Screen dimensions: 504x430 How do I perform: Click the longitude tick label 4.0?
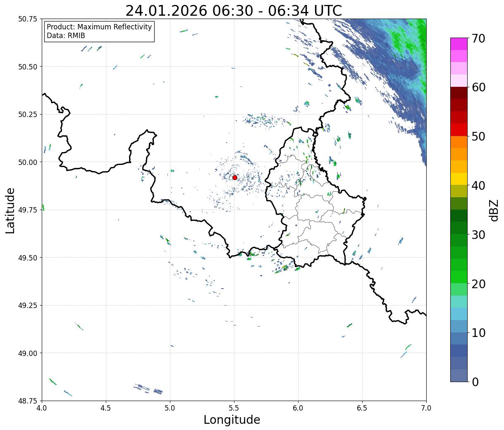[42, 408]
